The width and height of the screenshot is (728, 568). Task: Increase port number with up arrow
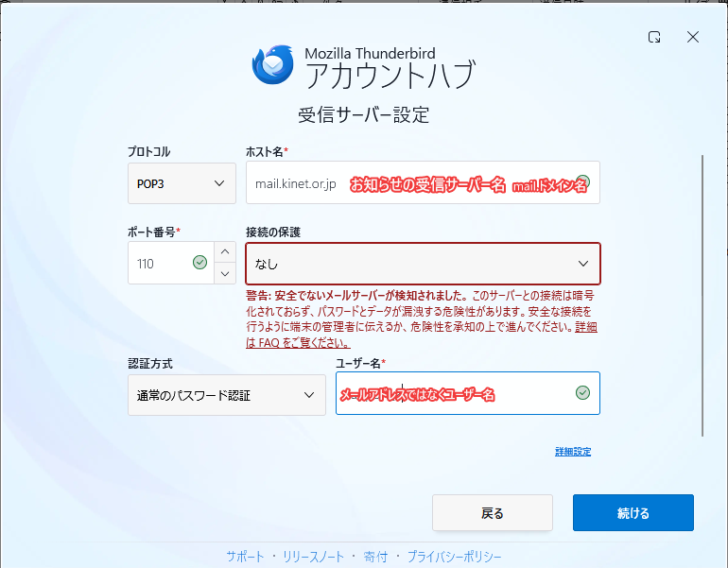[x=225, y=252]
